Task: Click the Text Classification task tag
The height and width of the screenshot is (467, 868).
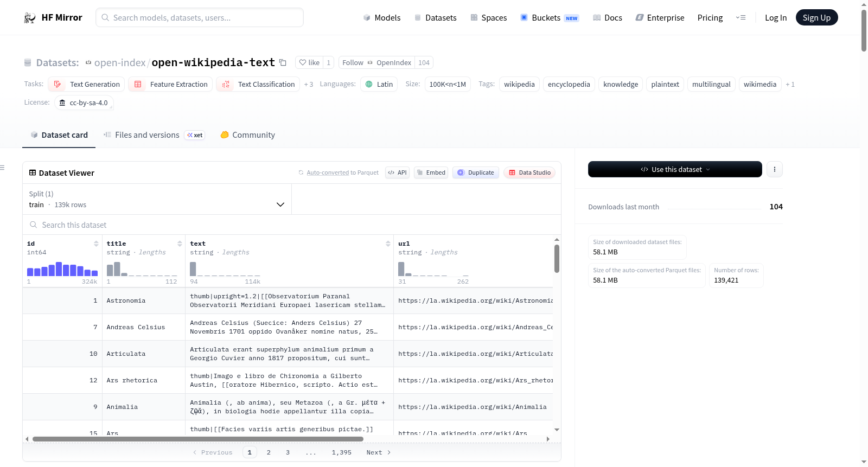Action: click(x=258, y=84)
